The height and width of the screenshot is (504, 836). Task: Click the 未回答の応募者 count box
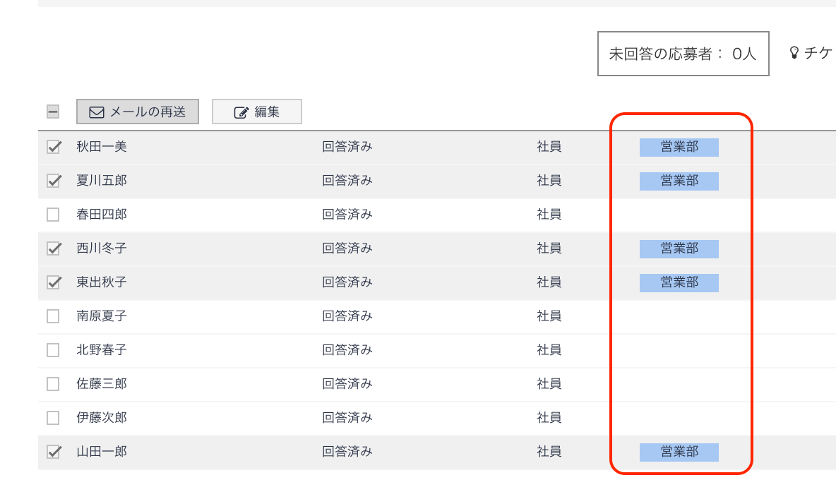(683, 54)
